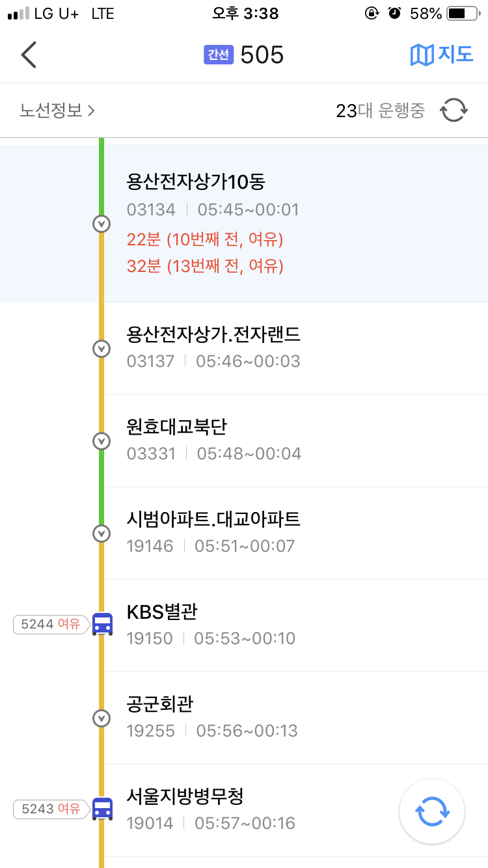This screenshot has width=488, height=868.
Task: Expand the 용산전자상가10동 stop marker
Action: point(102,224)
